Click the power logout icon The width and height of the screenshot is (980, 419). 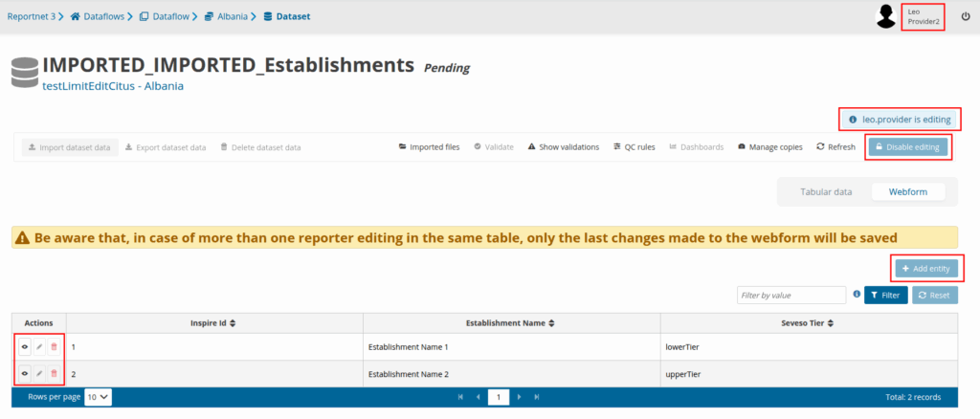tap(965, 16)
